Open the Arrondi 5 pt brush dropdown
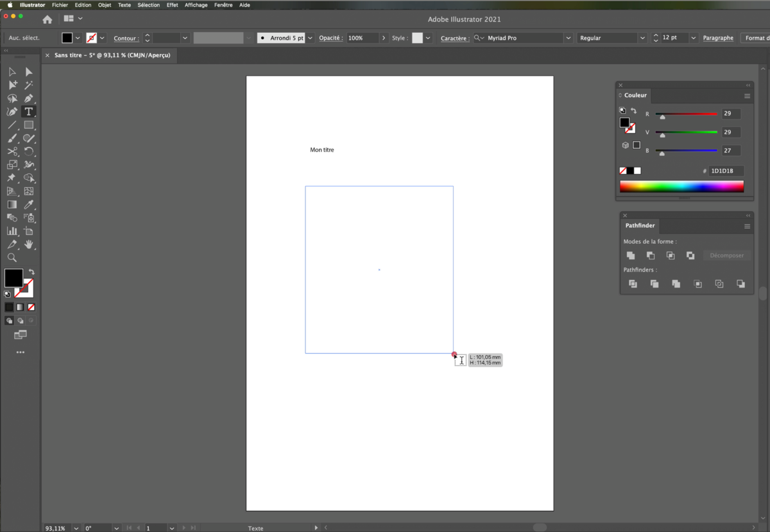 310,38
